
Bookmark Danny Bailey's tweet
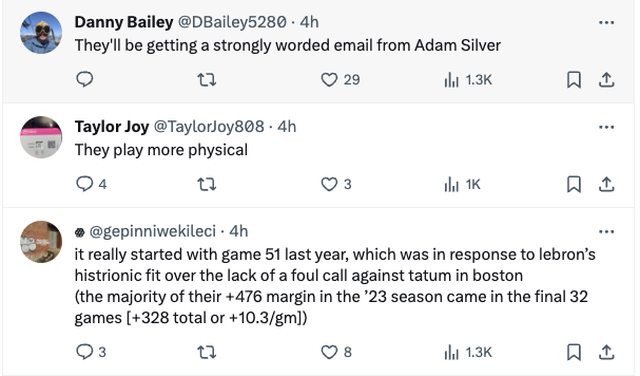(574, 80)
